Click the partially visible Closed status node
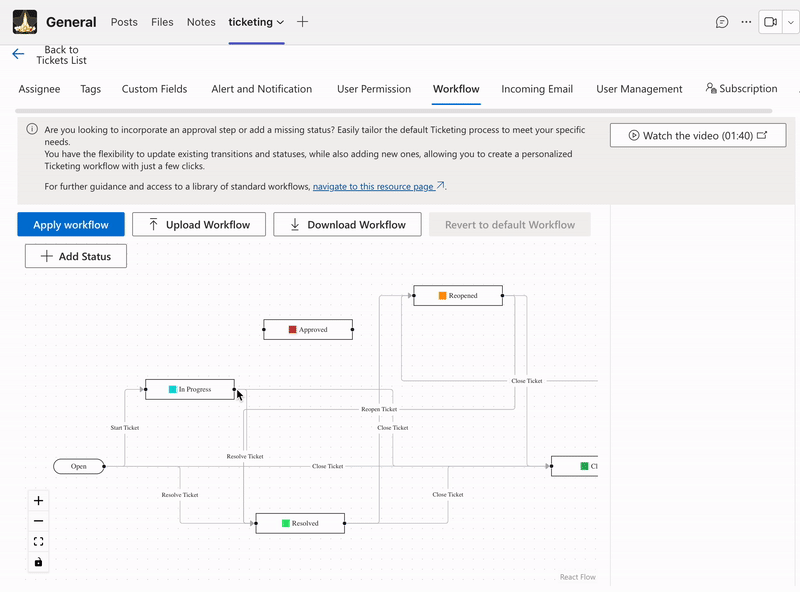This screenshot has width=800, height=592. [x=574, y=466]
